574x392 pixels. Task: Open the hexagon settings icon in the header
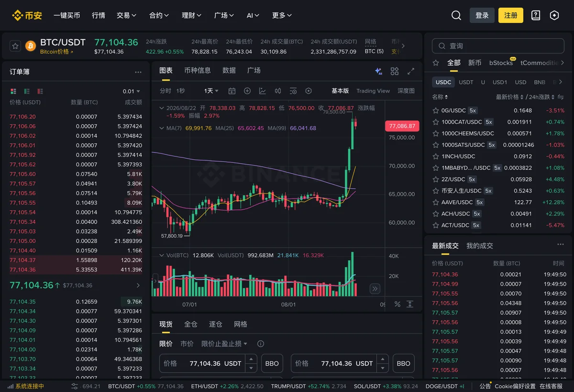click(x=554, y=15)
